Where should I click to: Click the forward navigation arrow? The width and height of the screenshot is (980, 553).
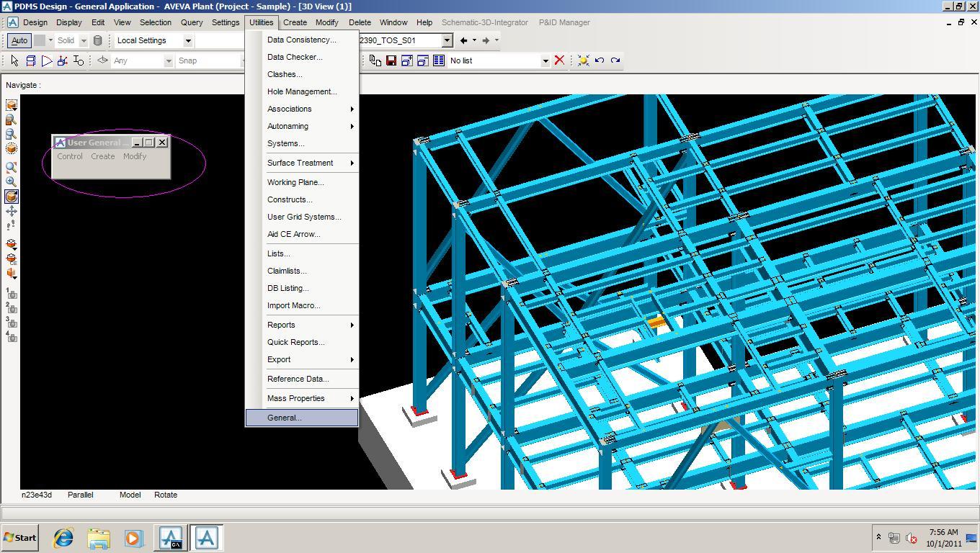(486, 40)
